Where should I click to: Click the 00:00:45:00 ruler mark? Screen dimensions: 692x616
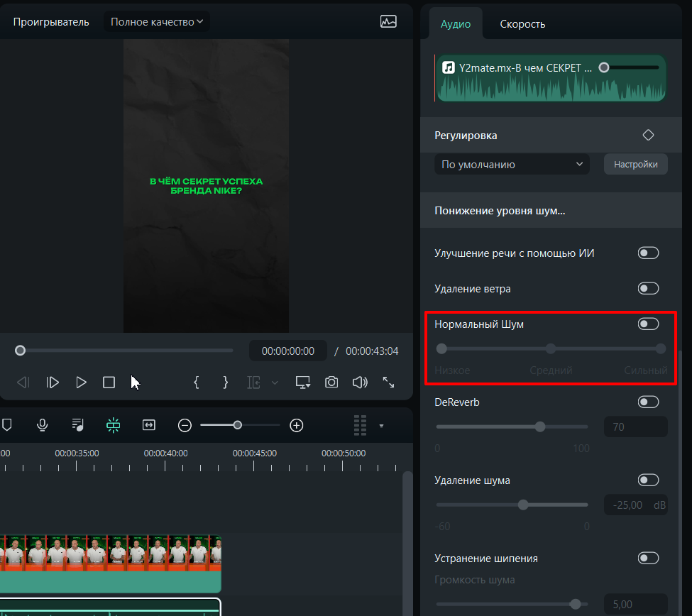255,453
